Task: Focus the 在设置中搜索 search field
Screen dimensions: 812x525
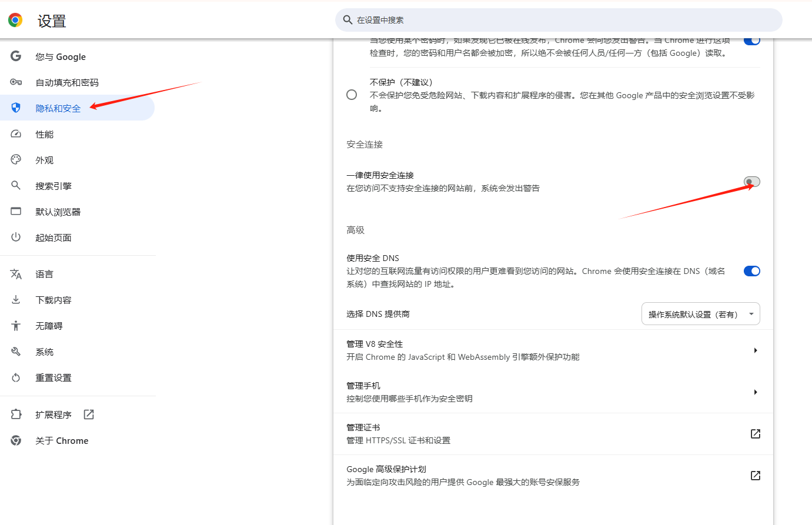Action: coord(559,20)
